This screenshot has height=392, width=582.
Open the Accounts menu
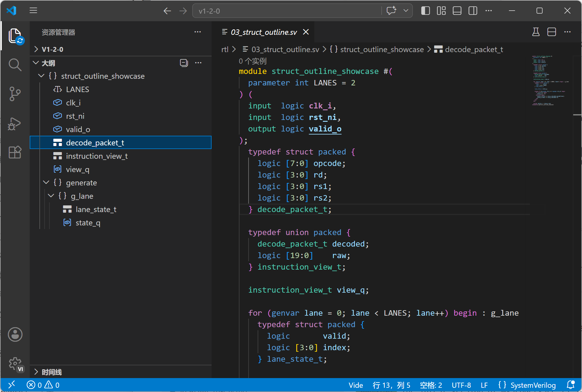click(x=15, y=334)
